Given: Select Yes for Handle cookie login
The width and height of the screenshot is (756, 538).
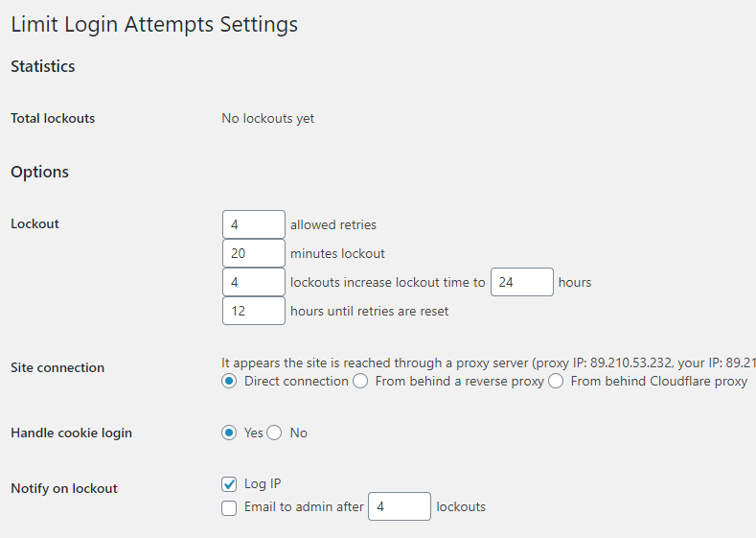Looking at the screenshot, I should (x=229, y=433).
